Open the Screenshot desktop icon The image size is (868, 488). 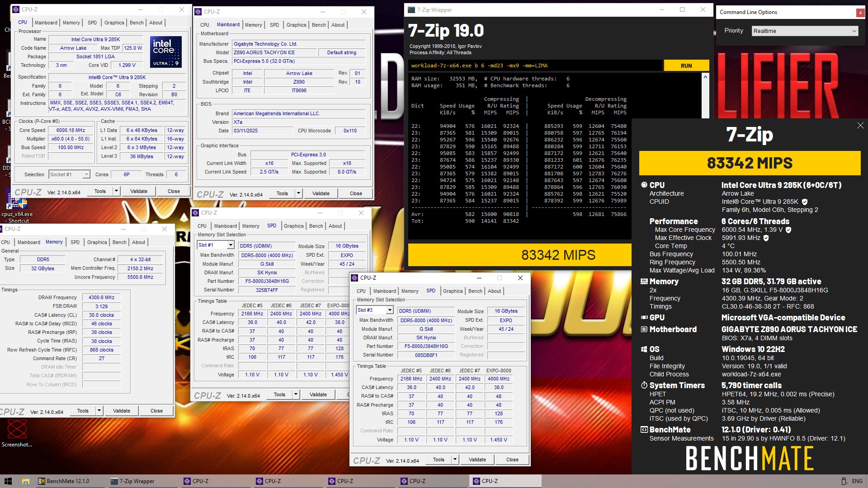17,433
